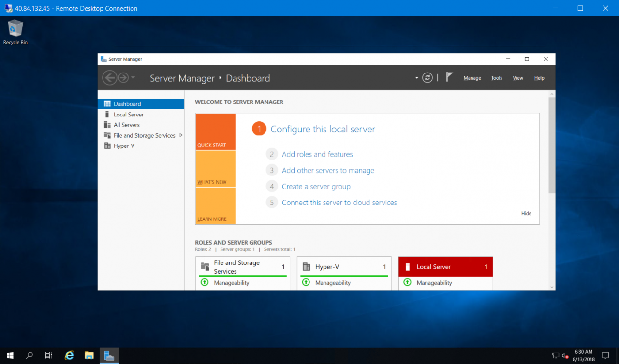This screenshot has width=619, height=364.
Task: Click the File and Storage Services sidebar icon
Action: coord(107,135)
